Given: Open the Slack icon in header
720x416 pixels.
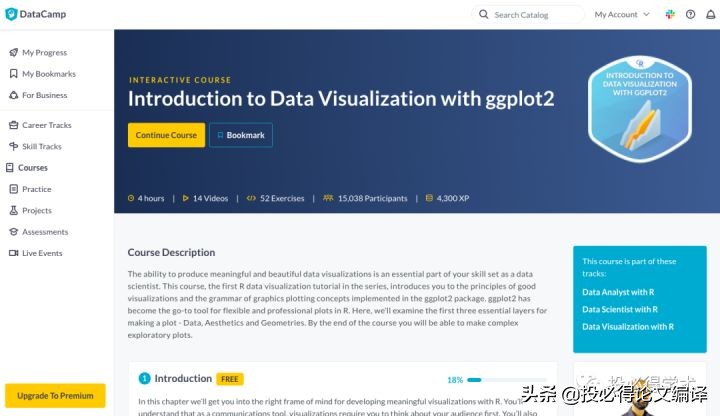Looking at the screenshot, I should [x=670, y=15].
